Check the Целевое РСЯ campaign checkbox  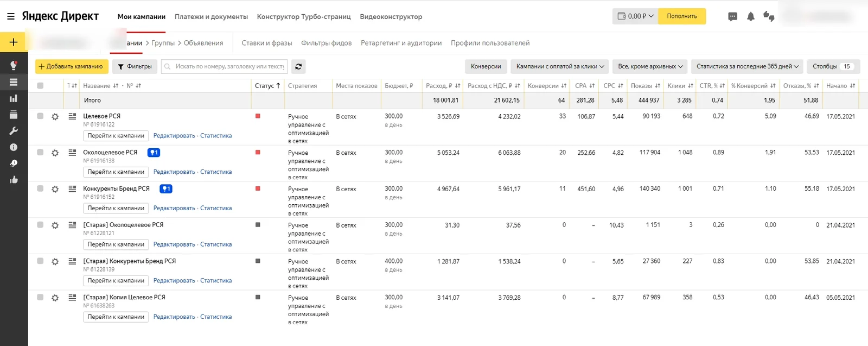pos(40,116)
